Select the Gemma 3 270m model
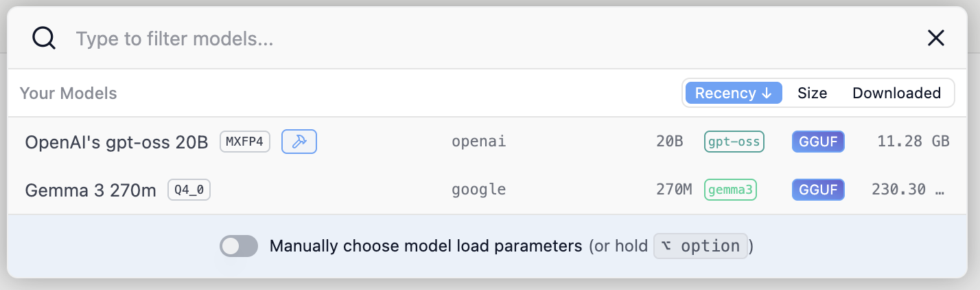 point(91,190)
